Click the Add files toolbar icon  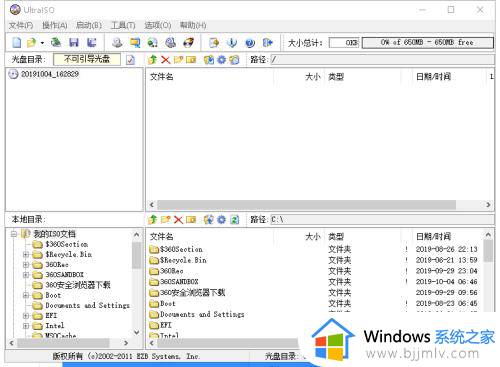pos(214,43)
